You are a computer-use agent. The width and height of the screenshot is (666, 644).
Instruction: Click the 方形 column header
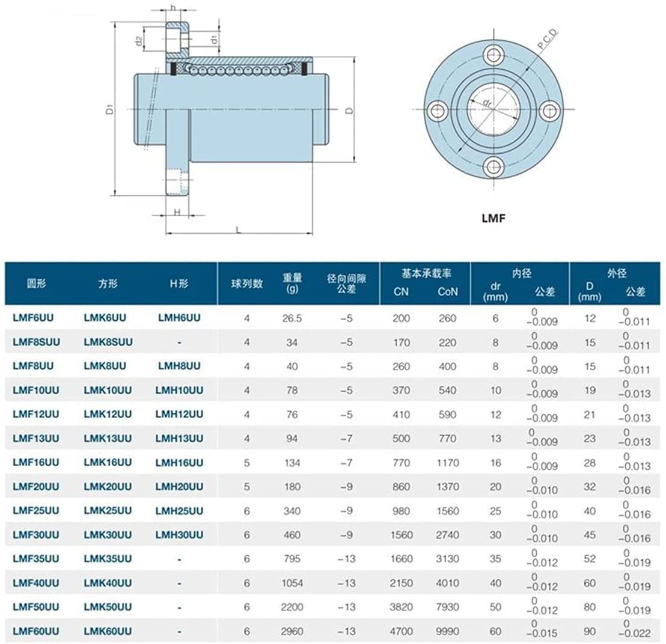pyautogui.click(x=108, y=283)
